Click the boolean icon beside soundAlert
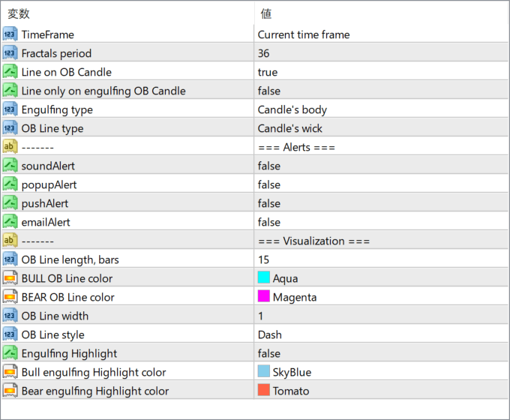This screenshot has width=510, height=420. point(10,166)
